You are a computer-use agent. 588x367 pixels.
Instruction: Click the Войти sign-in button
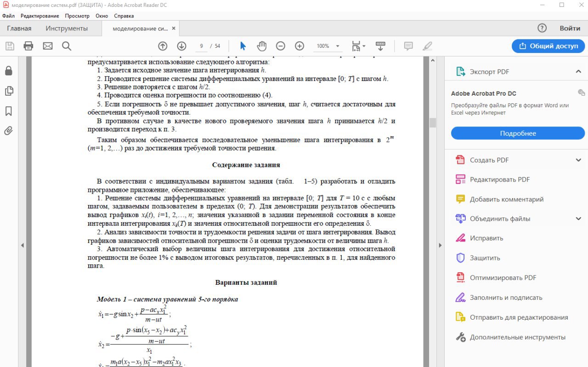(x=570, y=28)
